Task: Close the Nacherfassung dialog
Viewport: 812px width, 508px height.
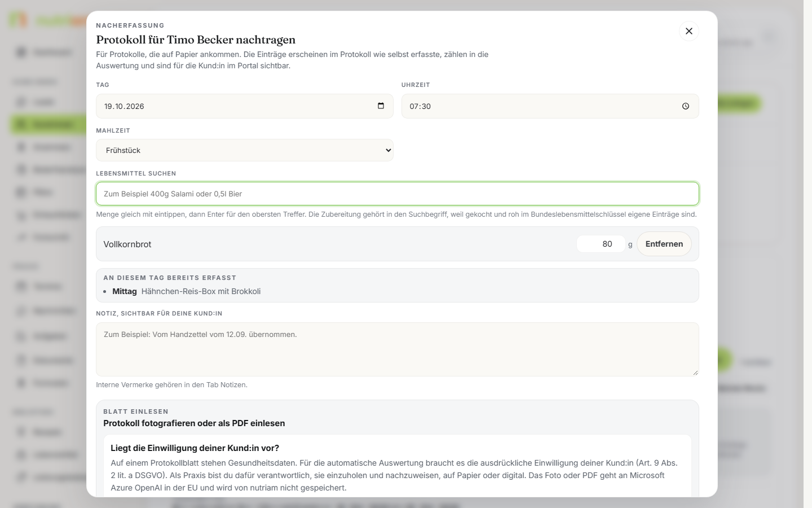Action: (689, 31)
